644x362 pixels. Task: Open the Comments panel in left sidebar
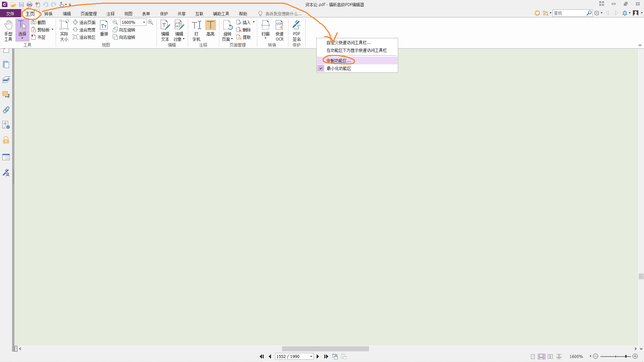point(6,95)
